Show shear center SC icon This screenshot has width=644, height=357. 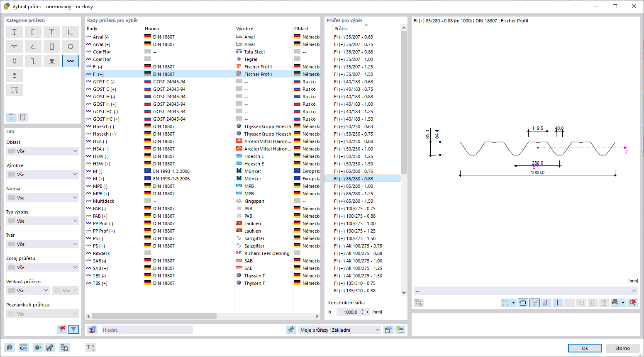(546, 303)
